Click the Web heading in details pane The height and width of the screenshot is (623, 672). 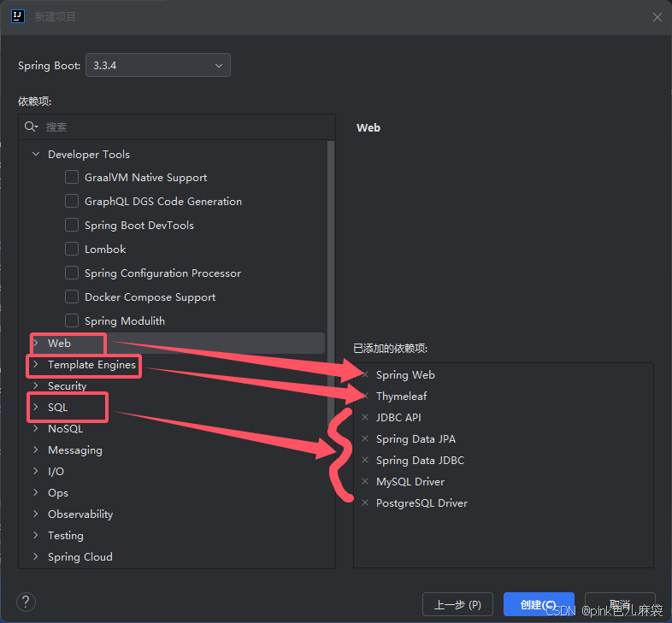(x=368, y=127)
